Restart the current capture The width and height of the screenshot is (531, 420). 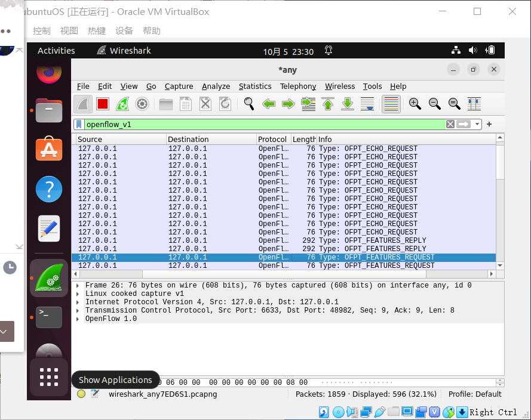coord(122,104)
